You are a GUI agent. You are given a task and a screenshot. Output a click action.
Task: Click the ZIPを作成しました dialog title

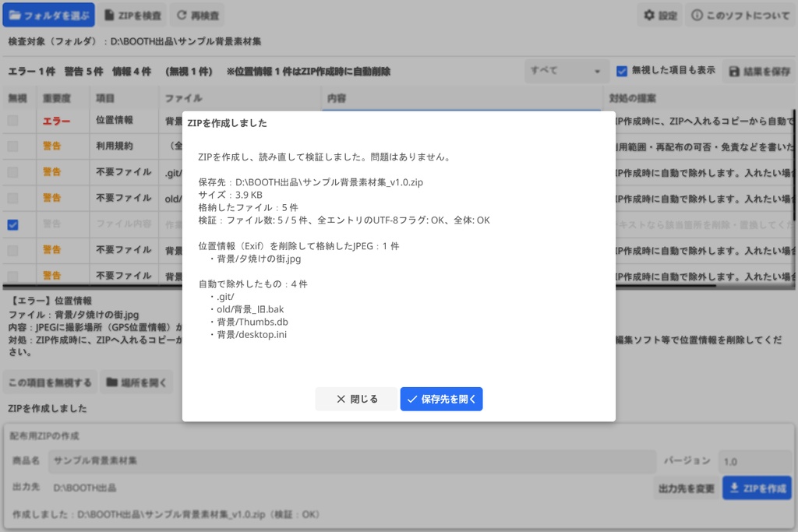pos(227,123)
